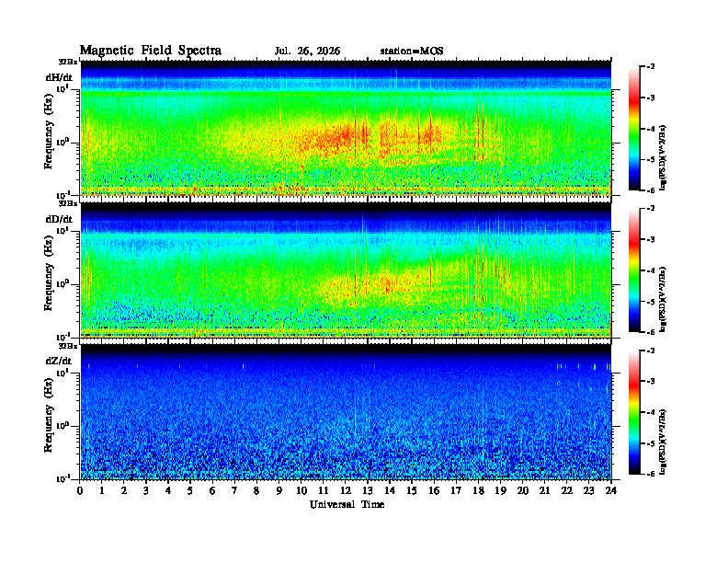The width and height of the screenshot is (728, 563).
Task: Click the "-4" value on dH/dt color scale
Action: coord(651,129)
